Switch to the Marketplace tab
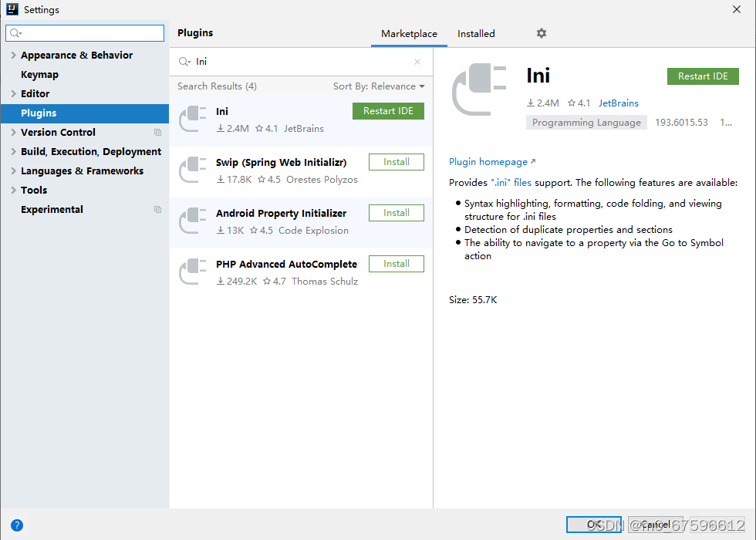756x540 pixels. point(409,34)
